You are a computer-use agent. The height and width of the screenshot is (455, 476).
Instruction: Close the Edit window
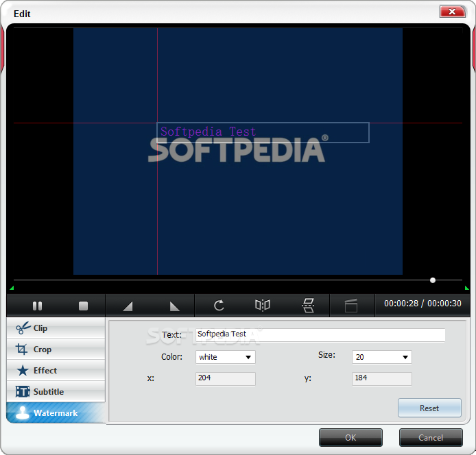(452, 12)
